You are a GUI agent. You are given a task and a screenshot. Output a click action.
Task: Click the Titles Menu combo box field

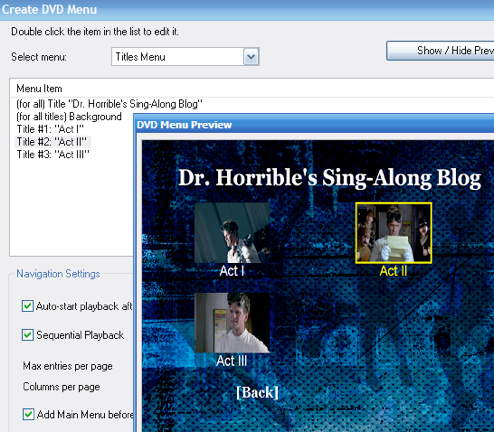point(185,57)
